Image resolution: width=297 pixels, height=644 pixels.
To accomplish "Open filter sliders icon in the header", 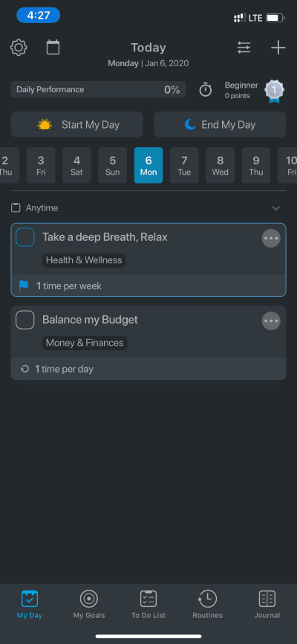I will [x=244, y=48].
